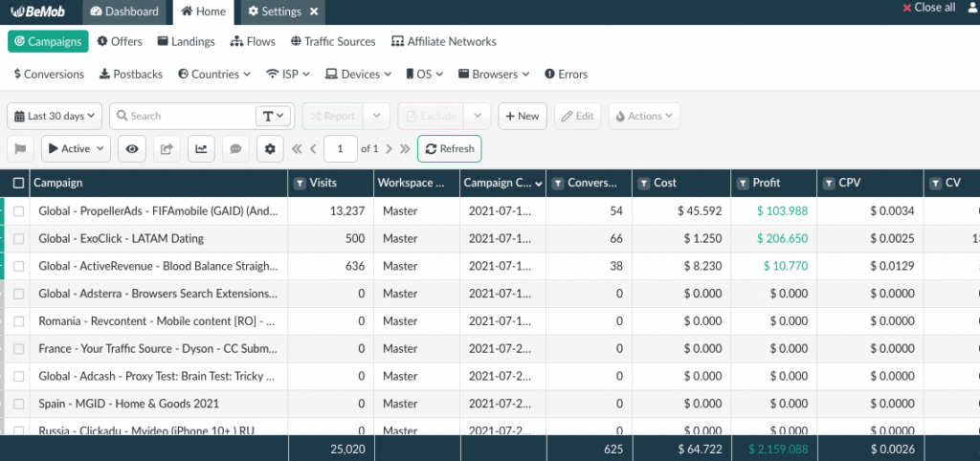Screen dimensions: 980x461
Task: Go to previous page arrow
Action: click(313, 148)
